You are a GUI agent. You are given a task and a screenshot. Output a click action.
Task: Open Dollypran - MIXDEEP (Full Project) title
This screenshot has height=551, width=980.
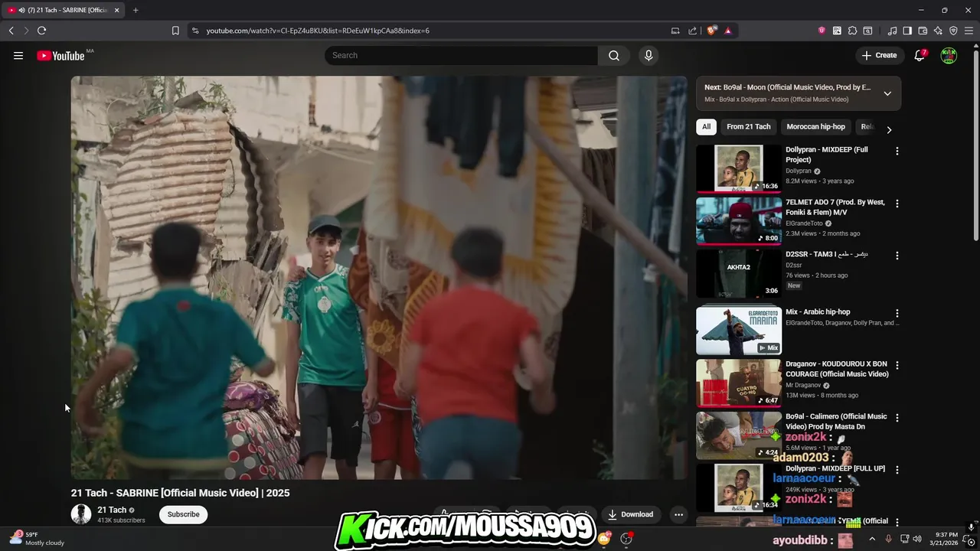tap(827, 155)
